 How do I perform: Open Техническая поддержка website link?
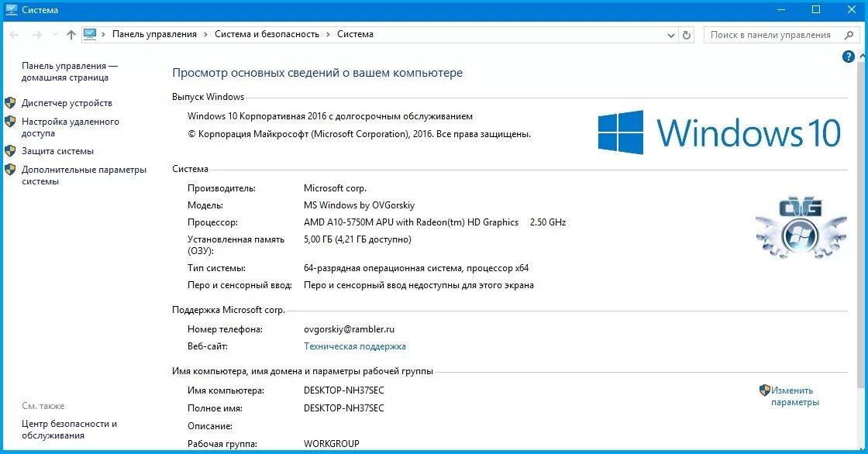(x=355, y=346)
